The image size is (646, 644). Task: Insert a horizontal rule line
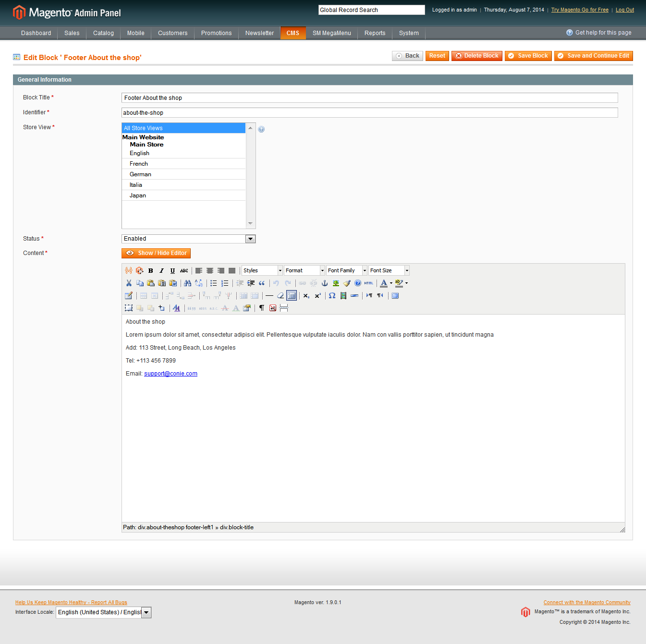point(269,295)
